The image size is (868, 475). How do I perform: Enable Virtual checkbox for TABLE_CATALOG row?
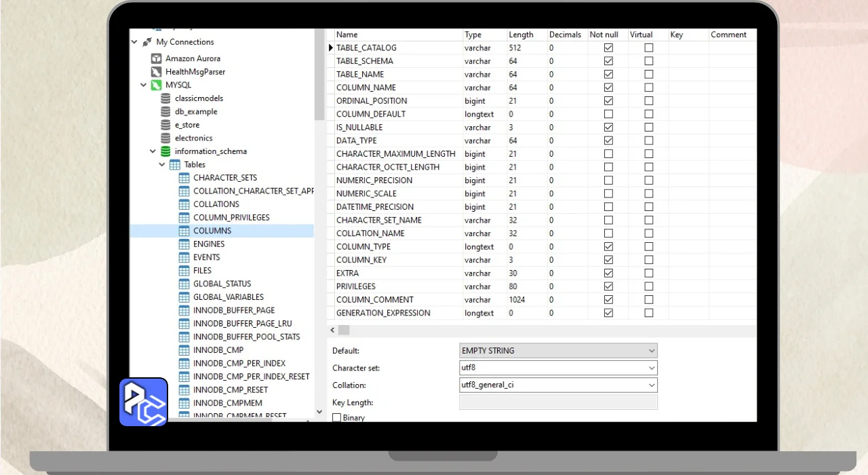(649, 48)
